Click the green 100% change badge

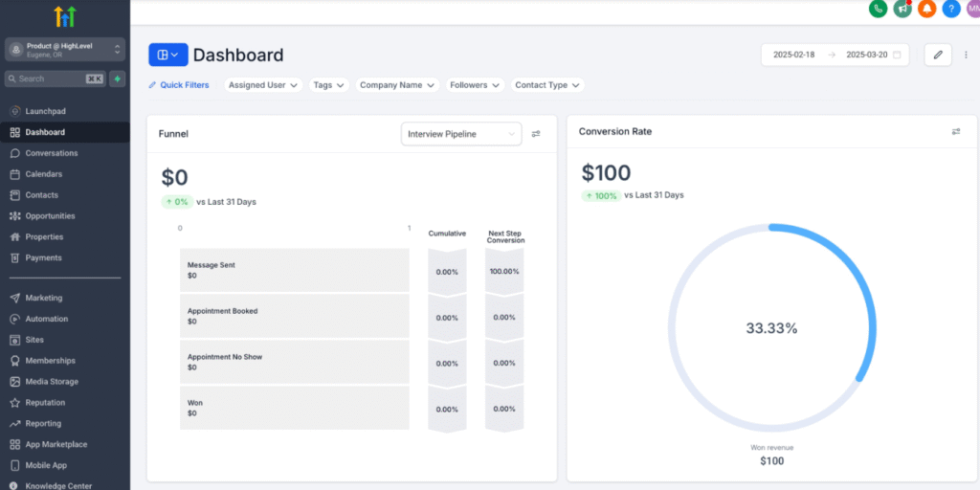[x=602, y=195]
